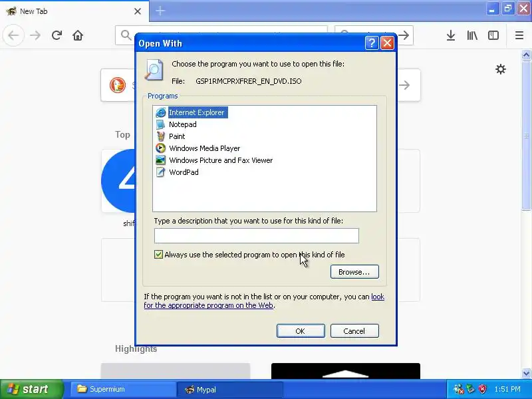Viewport: 532px width, 399px height.
Task: Select Internet Explorer in the programs list
Action: 197,112
